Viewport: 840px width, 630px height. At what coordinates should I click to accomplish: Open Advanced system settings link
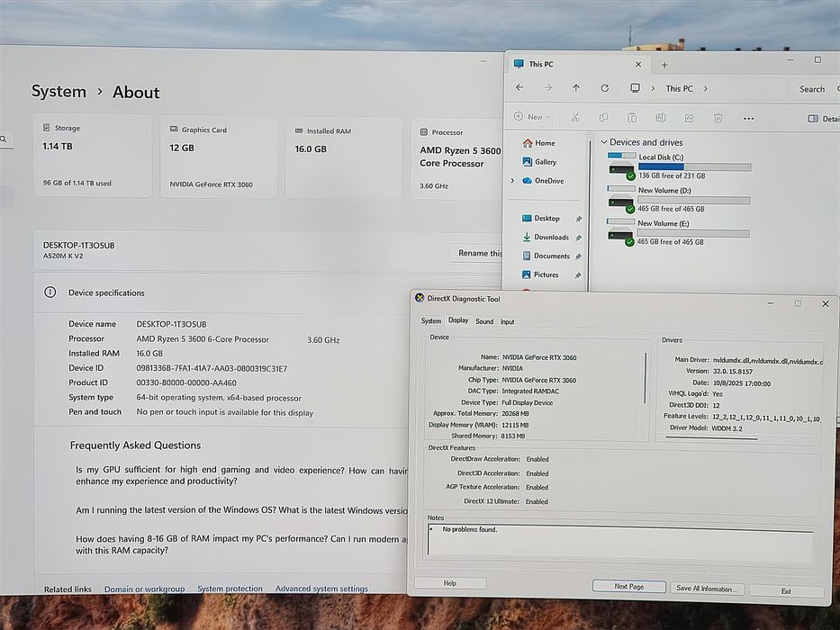click(321, 589)
